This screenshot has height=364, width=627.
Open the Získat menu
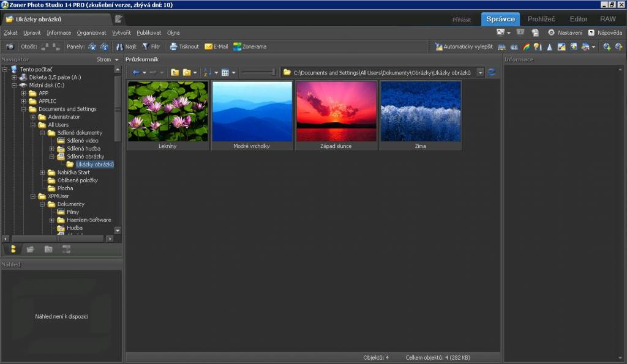[10, 33]
